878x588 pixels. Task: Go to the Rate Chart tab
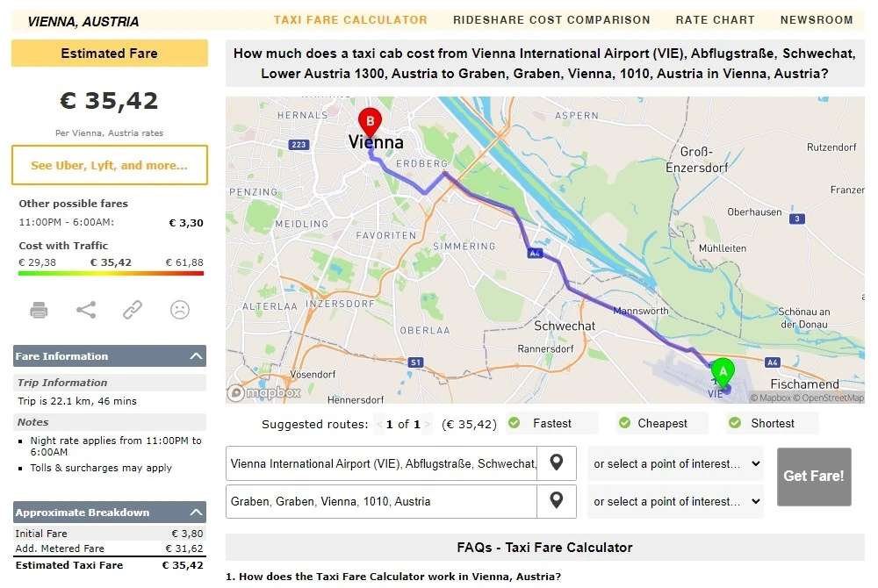715,20
